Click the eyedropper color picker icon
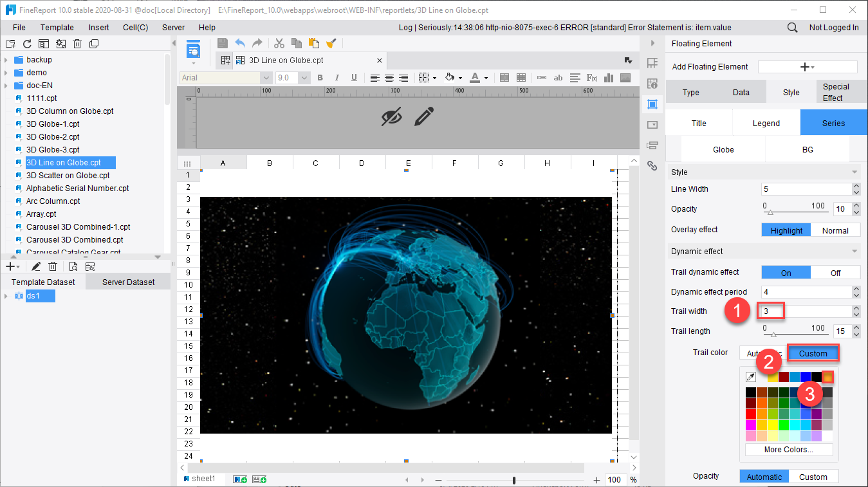Image resolution: width=868 pixels, height=487 pixels. [x=750, y=377]
